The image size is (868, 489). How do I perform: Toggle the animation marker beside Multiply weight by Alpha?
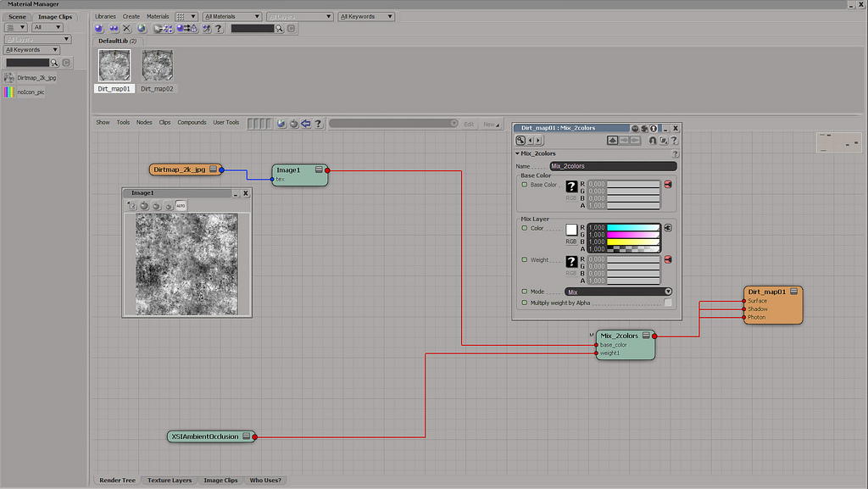[x=524, y=303]
